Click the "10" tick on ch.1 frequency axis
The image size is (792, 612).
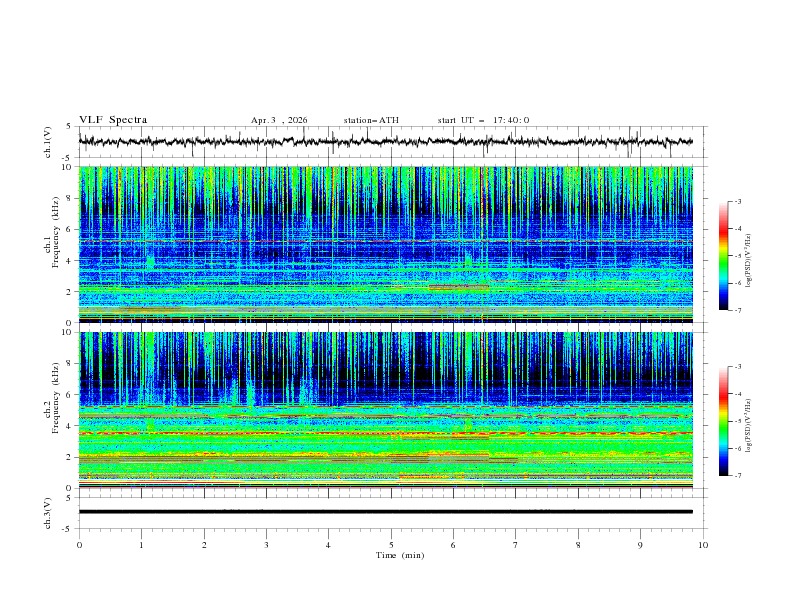[68, 167]
